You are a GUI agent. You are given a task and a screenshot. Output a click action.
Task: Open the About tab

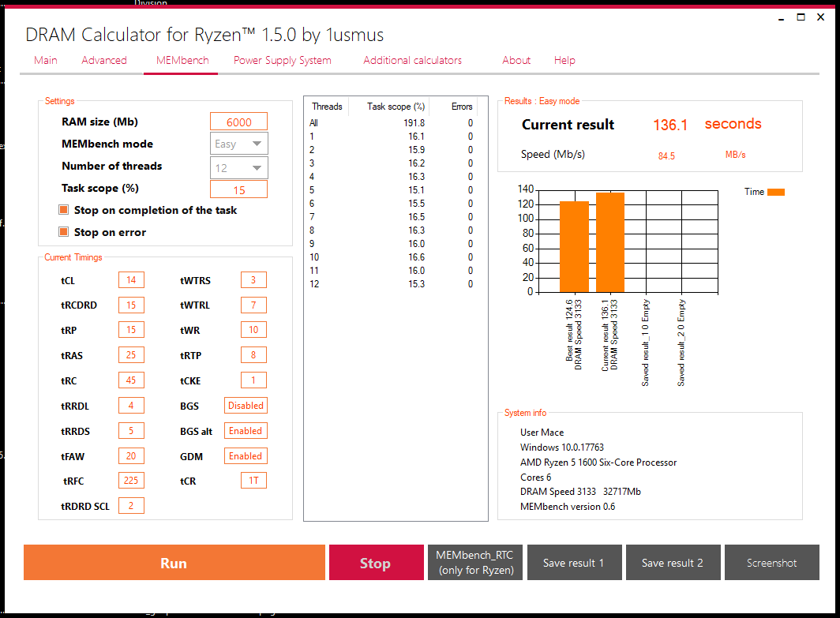point(516,60)
